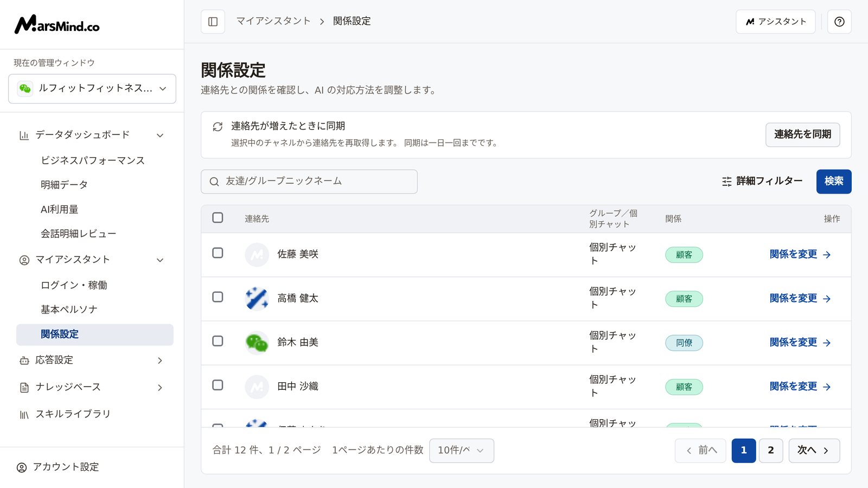Screen dimensions: 868x488
Task: Check the box for 高橋 健太
Action: (x=218, y=297)
